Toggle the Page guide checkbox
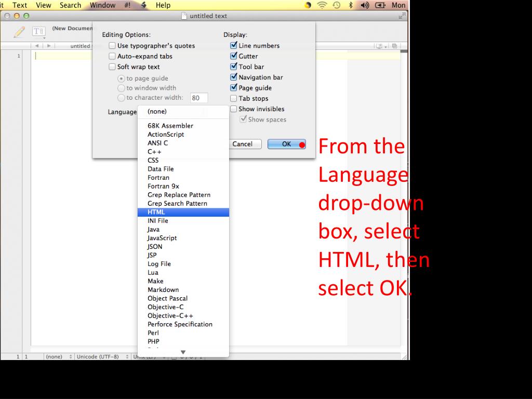Screen dimensions: 532x399 click(233, 87)
